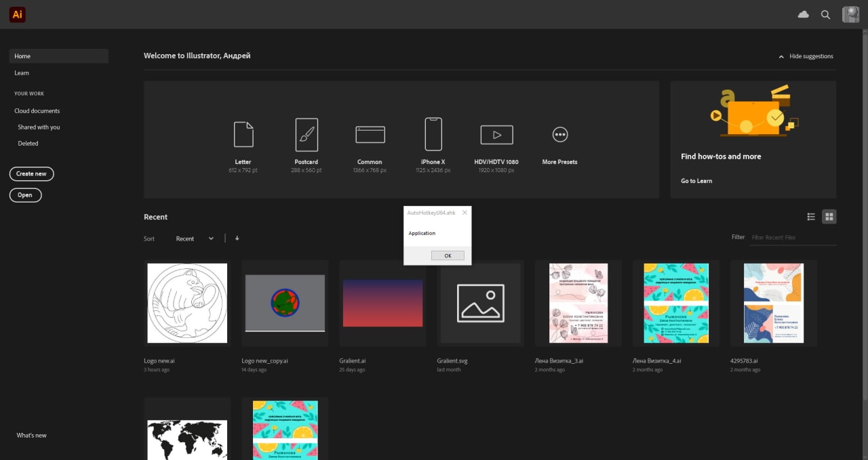Choose the Letter document preset

coord(243,134)
